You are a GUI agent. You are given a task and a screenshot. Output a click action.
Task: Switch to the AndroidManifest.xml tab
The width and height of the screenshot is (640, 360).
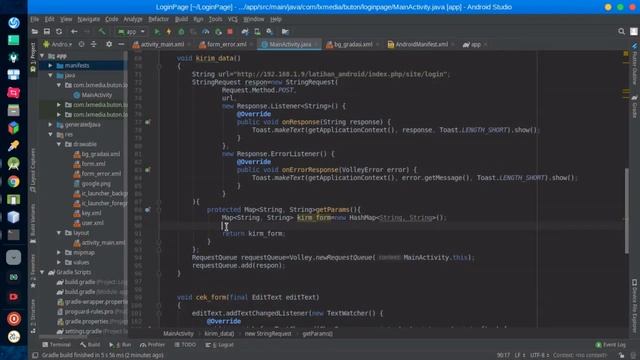coord(421,44)
